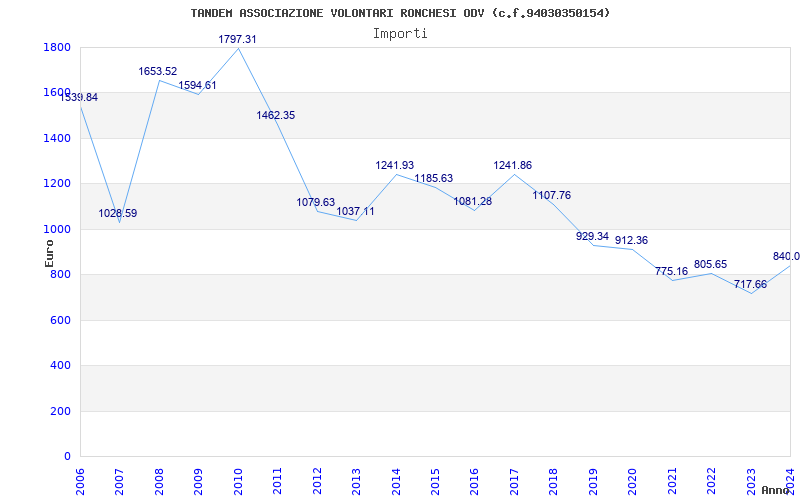Click data label 1037.11
This screenshot has height=500, width=800.
coord(355,211)
